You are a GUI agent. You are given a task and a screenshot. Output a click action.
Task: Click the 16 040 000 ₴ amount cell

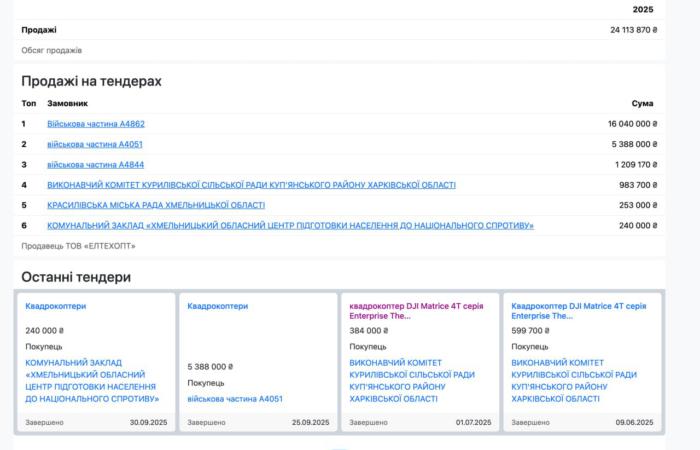632,124
